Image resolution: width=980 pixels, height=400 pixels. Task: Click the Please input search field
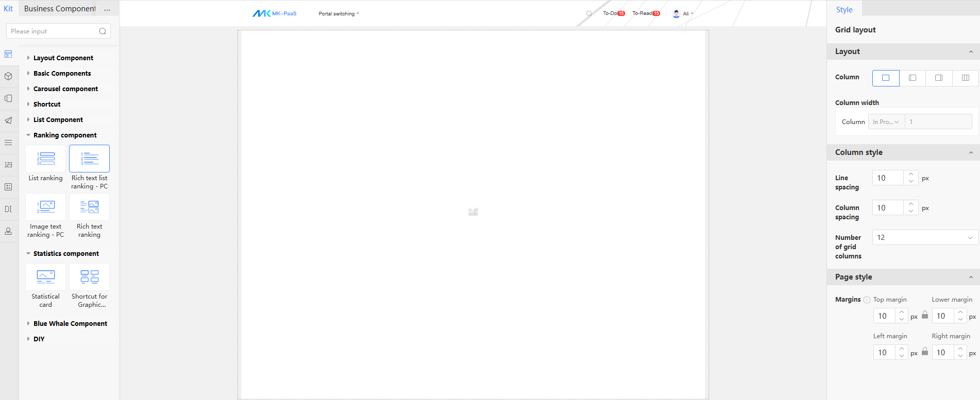point(53,31)
